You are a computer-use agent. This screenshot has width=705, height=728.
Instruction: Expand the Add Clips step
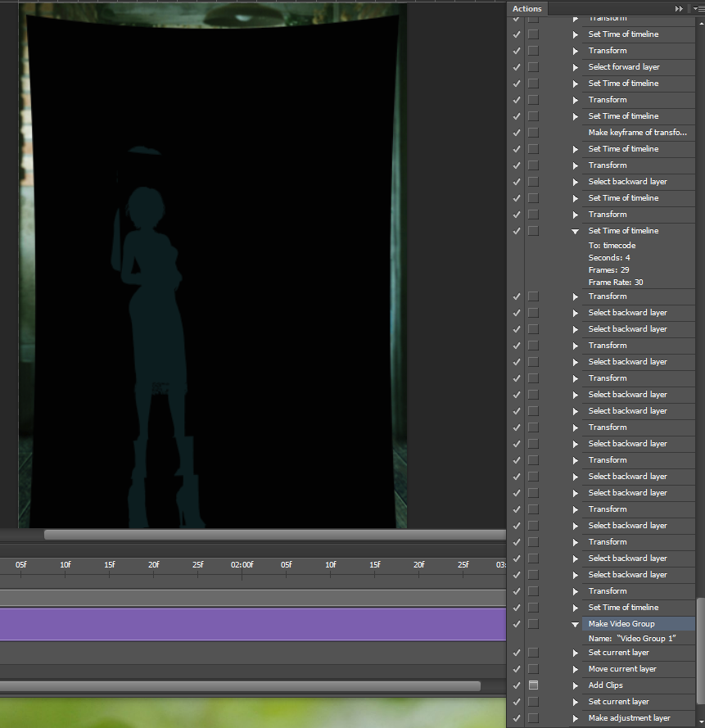pos(575,685)
